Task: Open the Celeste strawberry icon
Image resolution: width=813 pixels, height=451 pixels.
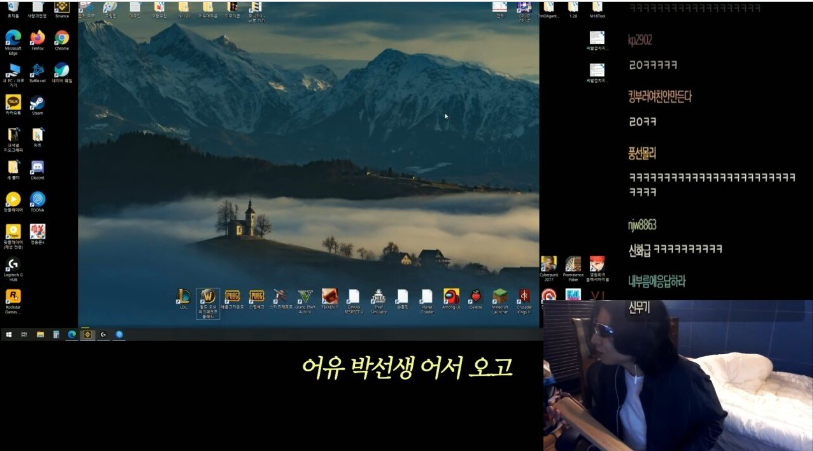Action: click(475, 299)
